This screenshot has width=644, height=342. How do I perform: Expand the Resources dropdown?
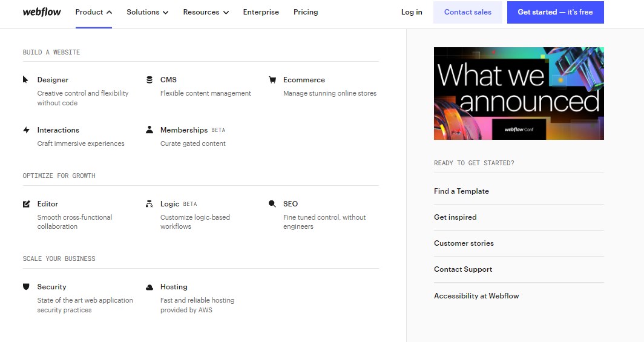coord(206,12)
